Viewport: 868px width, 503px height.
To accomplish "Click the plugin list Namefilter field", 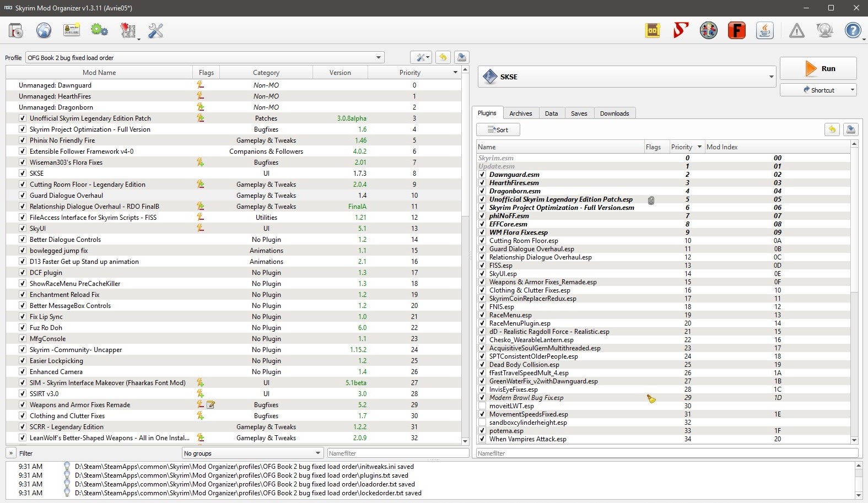I will 667,453.
